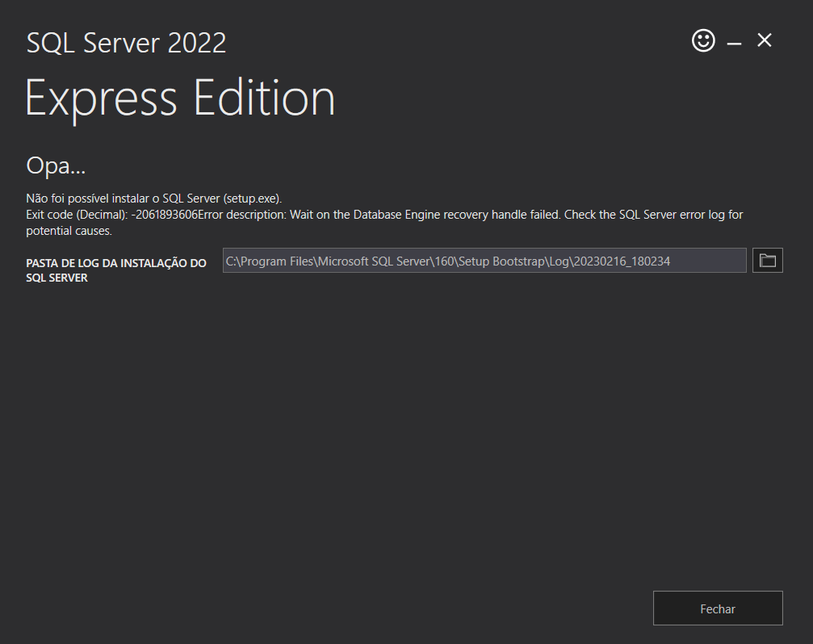Open the log folder via folder icon
Screen dimensions: 813x644
(767, 260)
